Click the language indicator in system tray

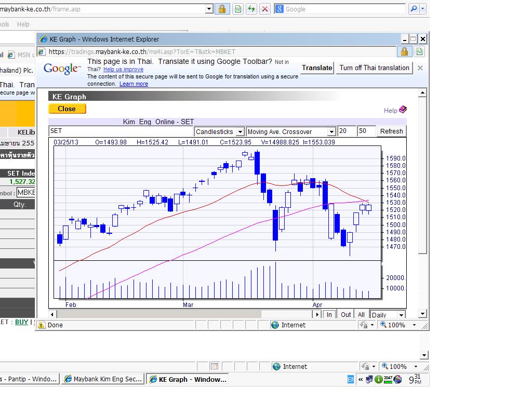coord(351,380)
